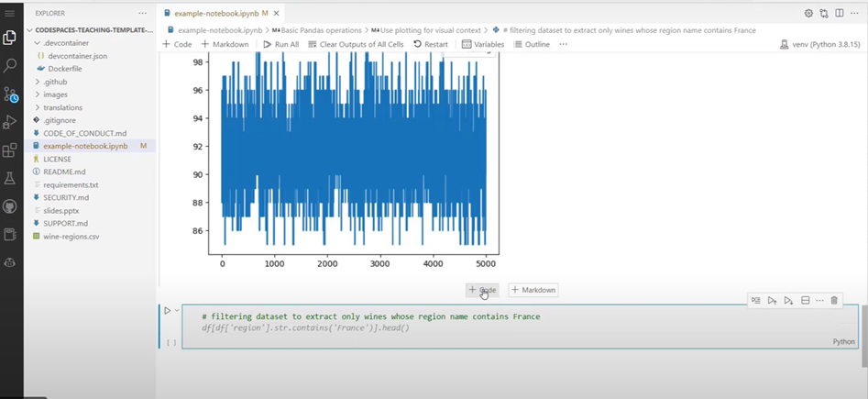This screenshot has width=868, height=399.
Task: Split the cell using cell toolbar
Action: [806, 300]
